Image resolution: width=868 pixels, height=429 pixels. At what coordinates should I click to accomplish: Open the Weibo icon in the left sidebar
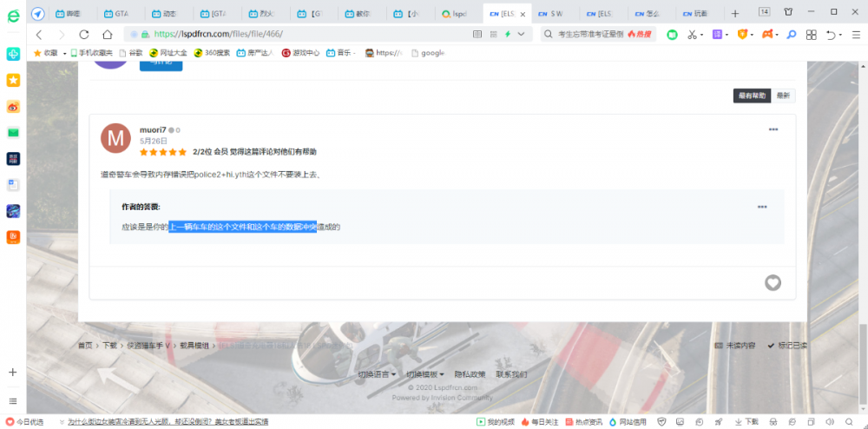(13, 106)
